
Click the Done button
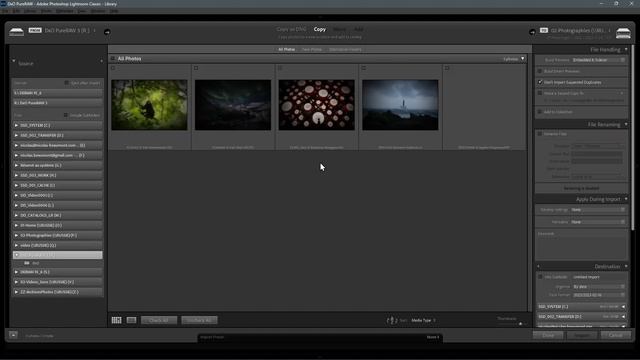548,335
